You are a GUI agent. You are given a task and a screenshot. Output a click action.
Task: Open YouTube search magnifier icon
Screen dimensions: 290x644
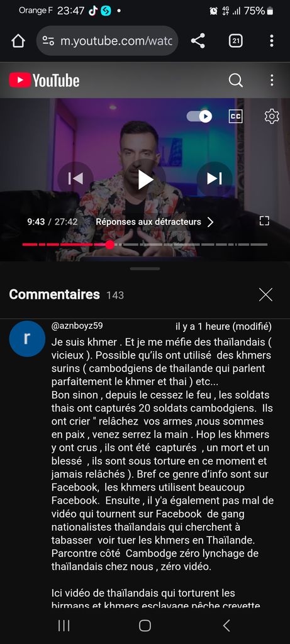pos(236,80)
